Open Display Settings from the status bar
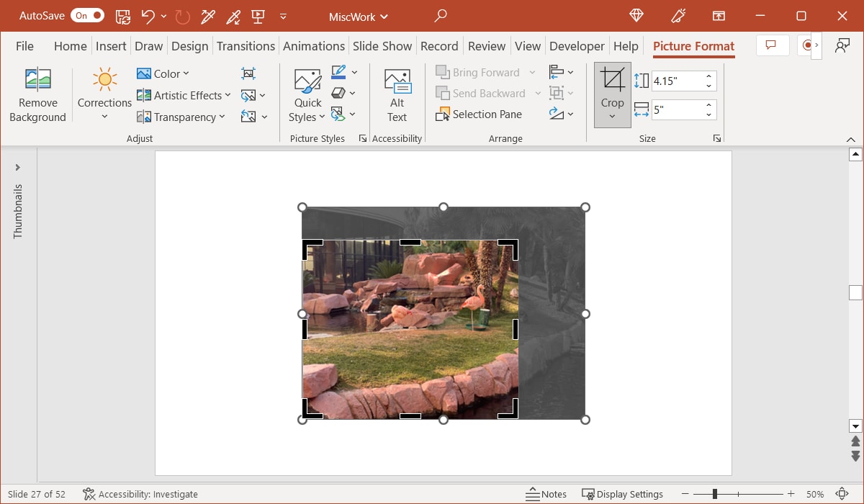This screenshot has height=504, width=864. (623, 494)
